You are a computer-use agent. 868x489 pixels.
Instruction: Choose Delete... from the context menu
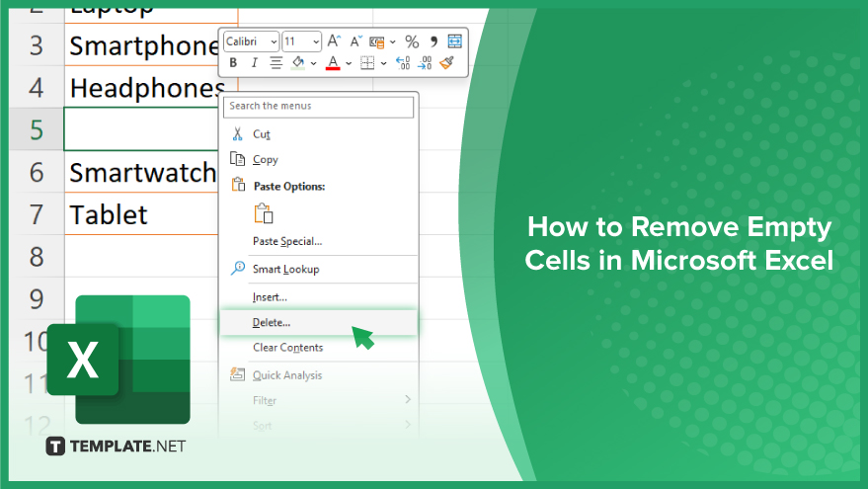coord(318,322)
